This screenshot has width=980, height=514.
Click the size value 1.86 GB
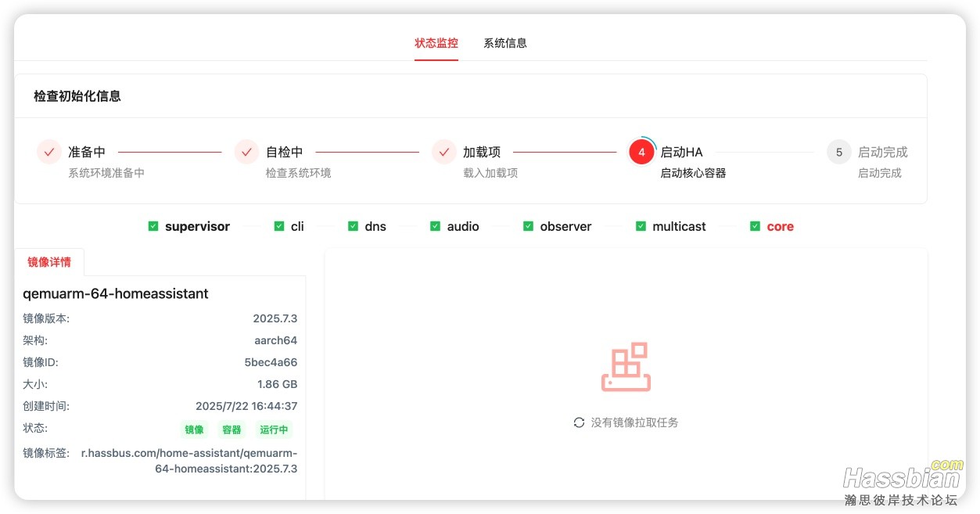[x=278, y=384]
